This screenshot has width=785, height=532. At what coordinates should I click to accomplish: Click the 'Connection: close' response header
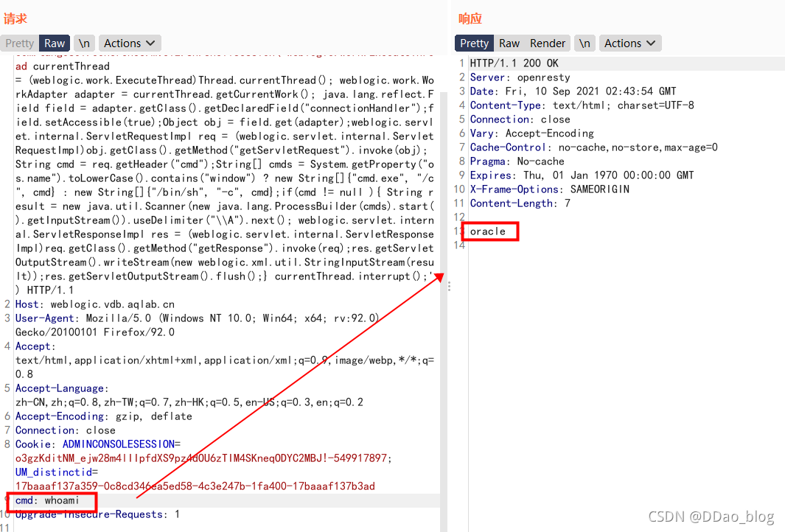tap(520, 119)
